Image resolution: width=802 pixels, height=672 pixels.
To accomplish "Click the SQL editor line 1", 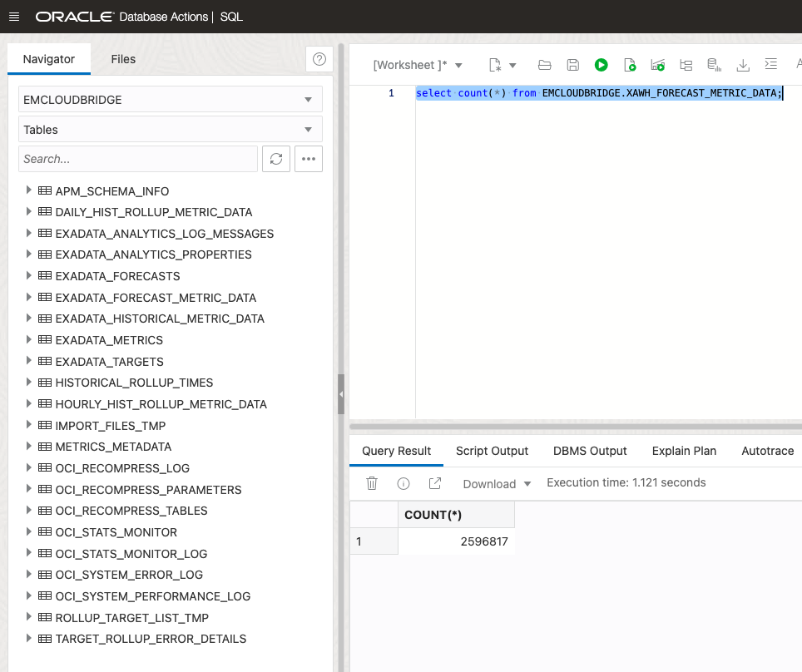I will pyautogui.click(x=598, y=93).
